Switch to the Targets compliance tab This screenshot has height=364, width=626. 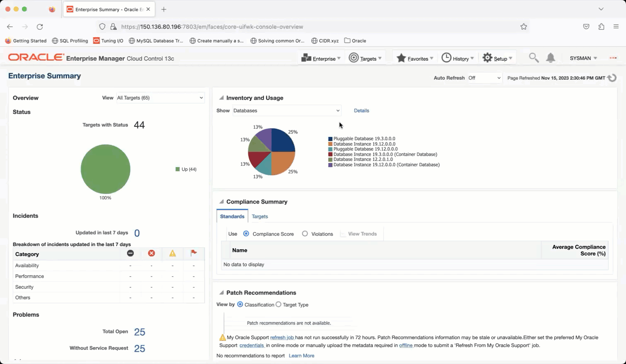coord(260,216)
